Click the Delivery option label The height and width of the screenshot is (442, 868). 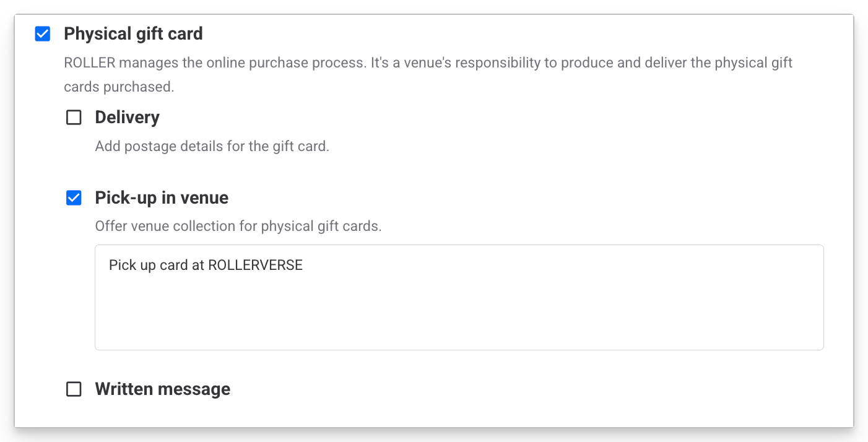click(x=127, y=118)
